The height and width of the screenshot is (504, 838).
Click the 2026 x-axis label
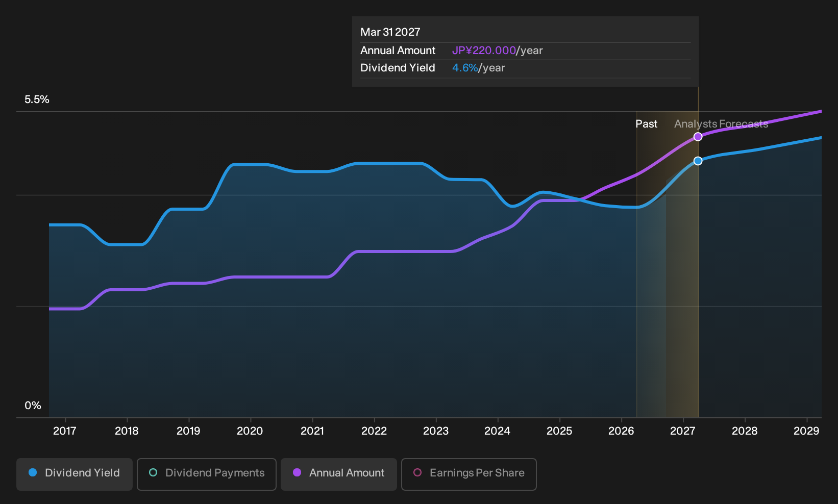click(621, 431)
